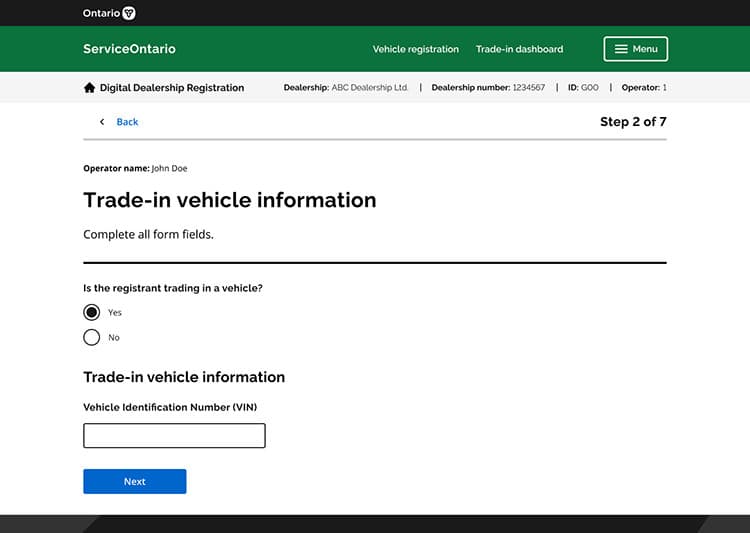Click the ServiceOntario header link
750x533 pixels.
(129, 49)
